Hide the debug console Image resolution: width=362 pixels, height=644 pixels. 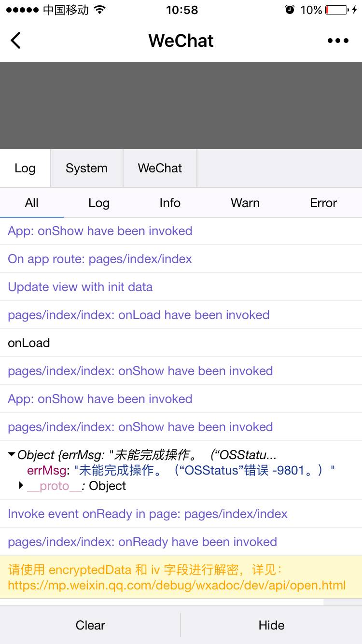pyautogui.click(x=271, y=625)
